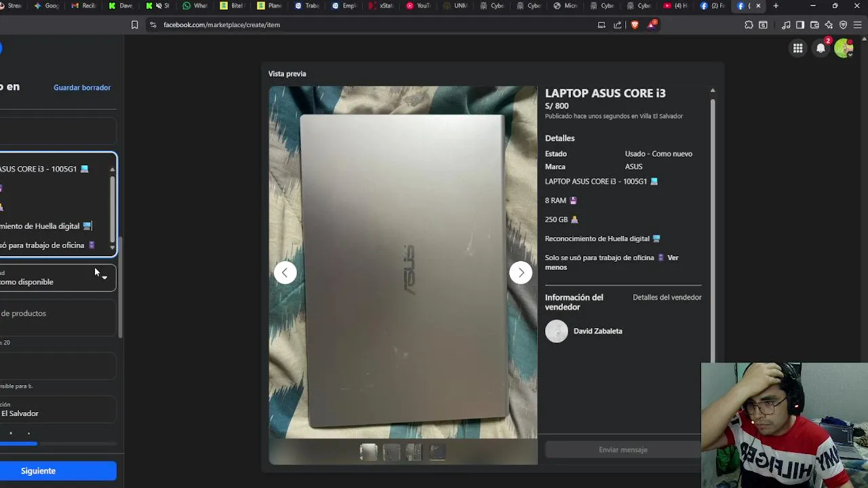Screen dimensions: 868x488
Task: Click the 'LAPTOP ASUS CORE i3' title
Action: 606,94
